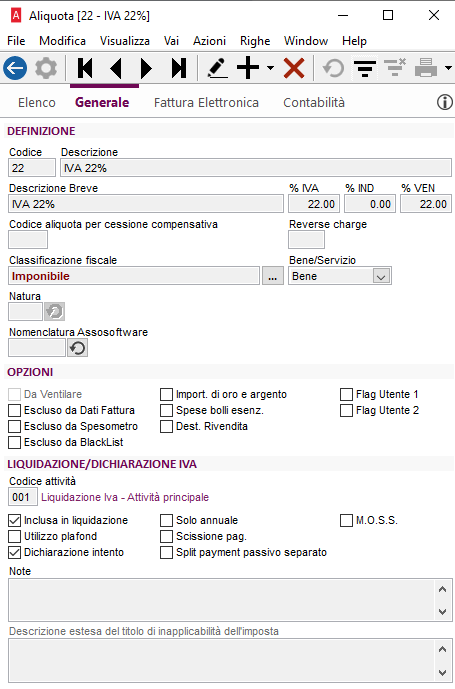Click the edit pencil icon

(217, 69)
